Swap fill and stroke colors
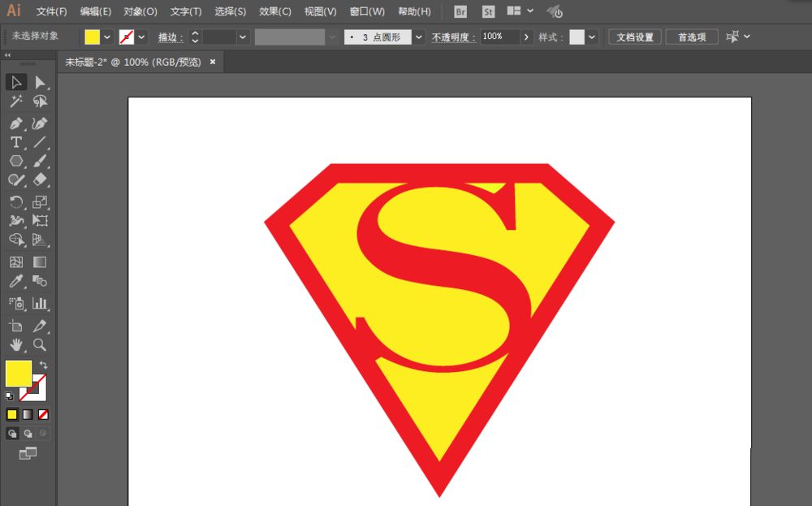 [x=44, y=365]
